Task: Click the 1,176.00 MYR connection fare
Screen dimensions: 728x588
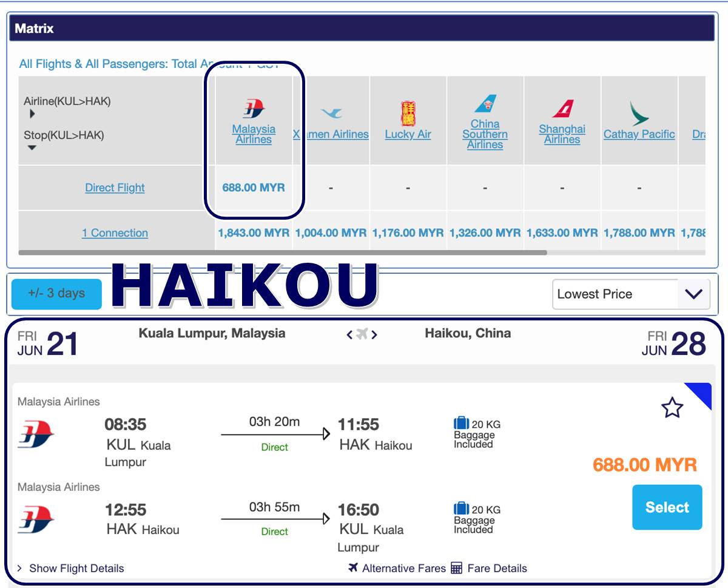Action: tap(408, 233)
